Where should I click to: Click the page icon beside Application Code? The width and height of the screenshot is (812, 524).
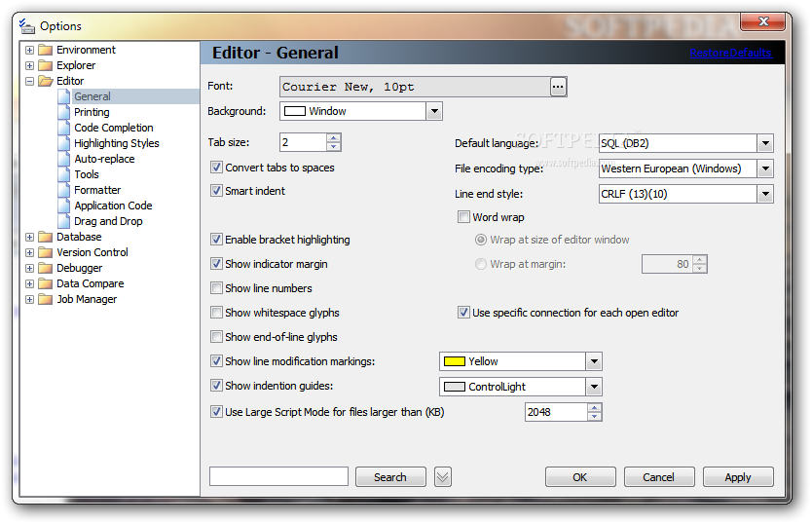coord(64,206)
